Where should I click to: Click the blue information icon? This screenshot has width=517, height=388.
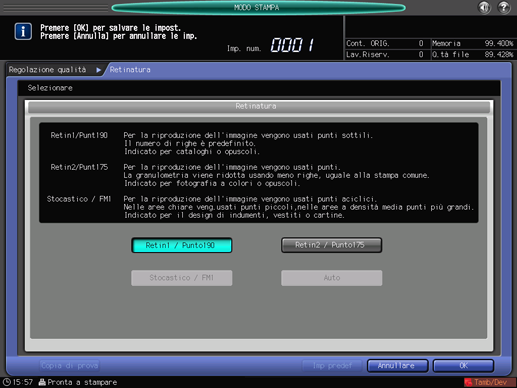[x=23, y=32]
